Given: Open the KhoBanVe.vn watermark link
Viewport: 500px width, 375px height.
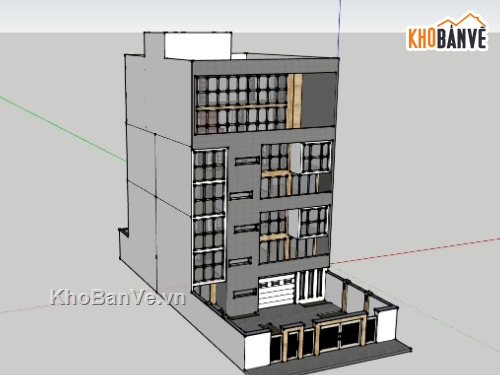Looking at the screenshot, I should (117, 297).
